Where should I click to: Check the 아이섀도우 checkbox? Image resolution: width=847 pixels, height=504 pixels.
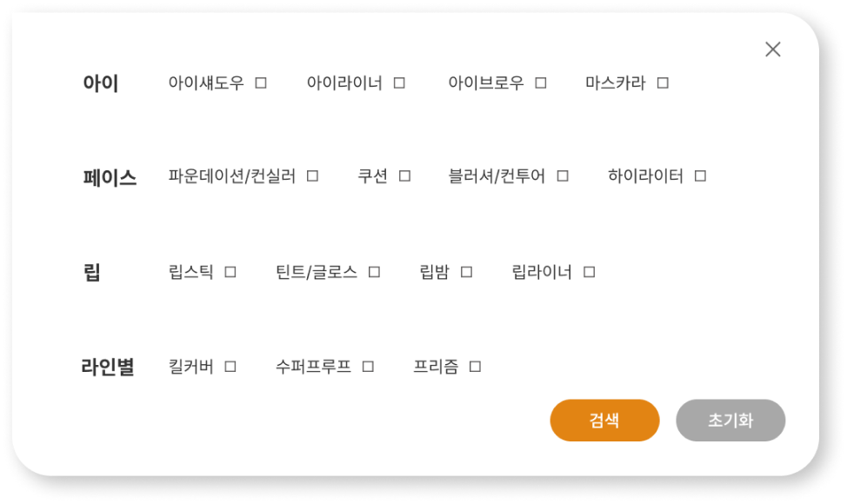click(261, 83)
